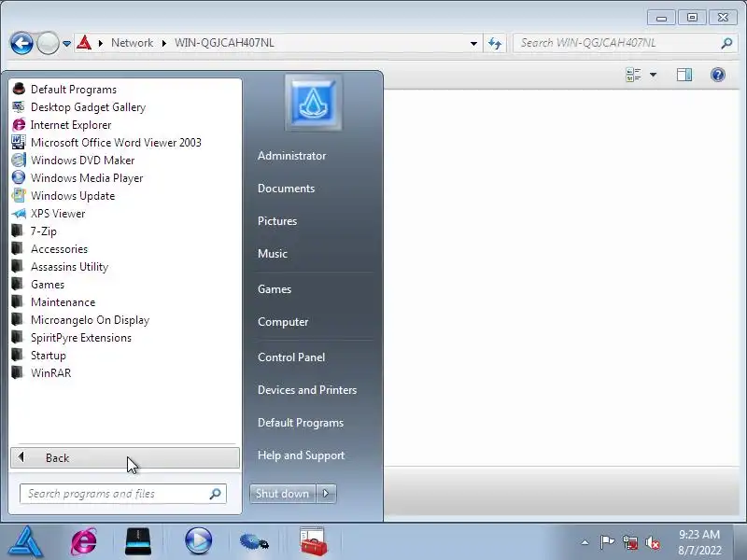Screen dimensions: 747x560
Task: Open the address bar history dropdown
Action: [x=473, y=43]
